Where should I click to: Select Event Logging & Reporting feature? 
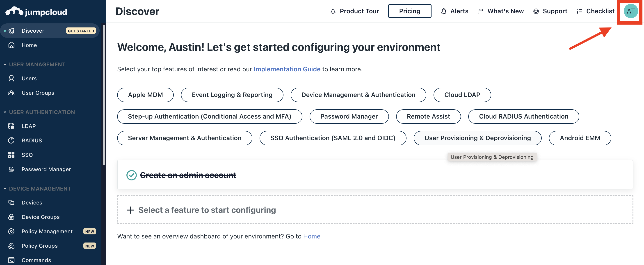[x=232, y=95]
